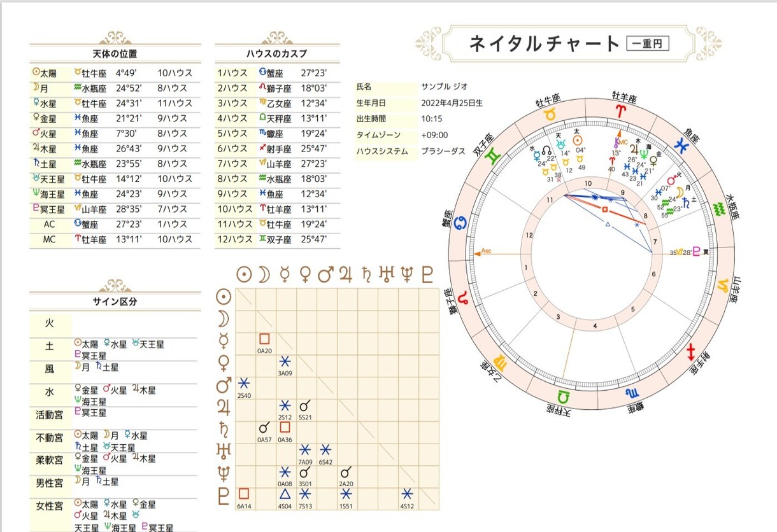The width and height of the screenshot is (777, 532).
Task: Click the 活動宮 label in the サイン区分 table
Action: pos(50,414)
